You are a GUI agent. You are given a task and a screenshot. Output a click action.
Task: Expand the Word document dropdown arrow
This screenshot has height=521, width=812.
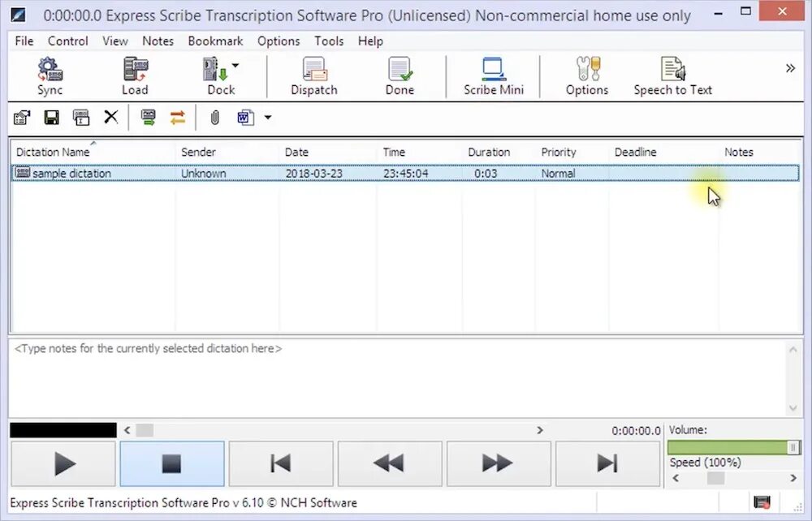tap(268, 118)
